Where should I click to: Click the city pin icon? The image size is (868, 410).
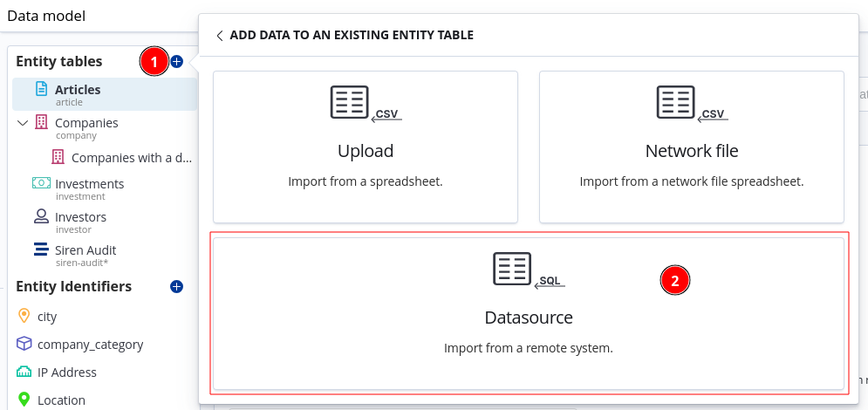[x=24, y=316]
